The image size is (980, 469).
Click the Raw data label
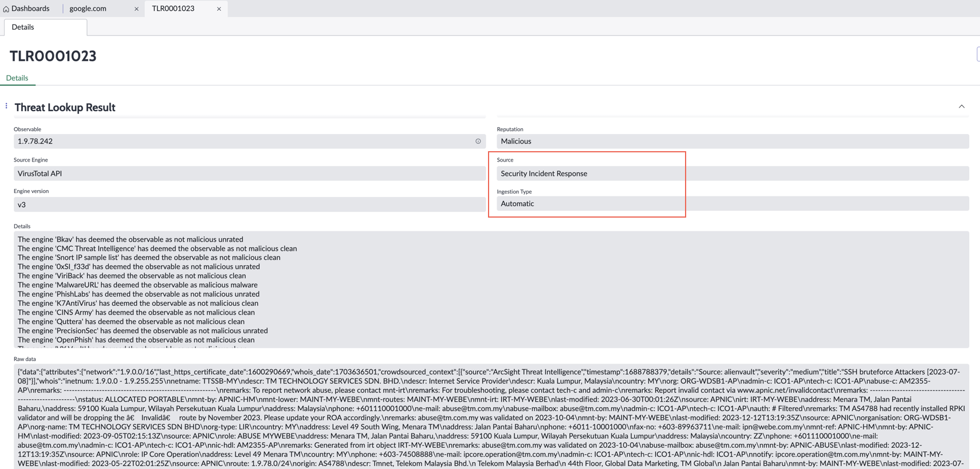(25, 359)
